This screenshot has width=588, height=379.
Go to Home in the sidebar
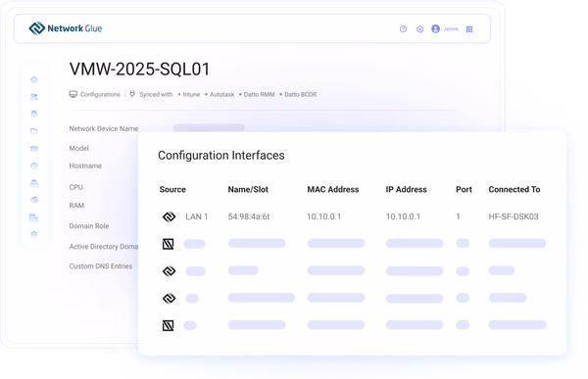pyautogui.click(x=34, y=79)
